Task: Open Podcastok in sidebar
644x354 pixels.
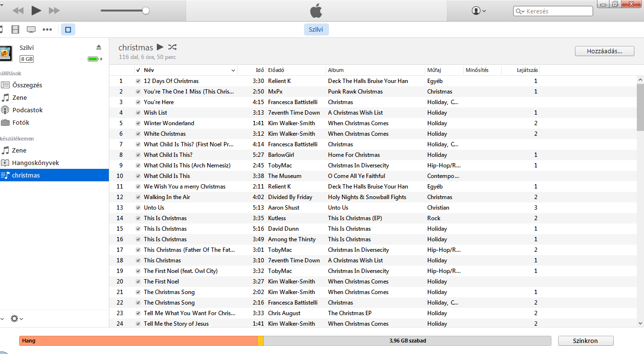Action: click(27, 110)
